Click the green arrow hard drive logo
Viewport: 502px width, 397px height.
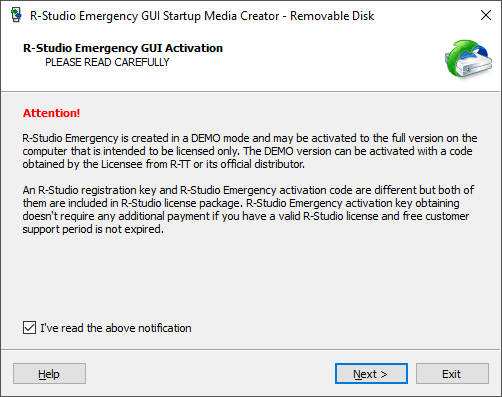pos(468,58)
